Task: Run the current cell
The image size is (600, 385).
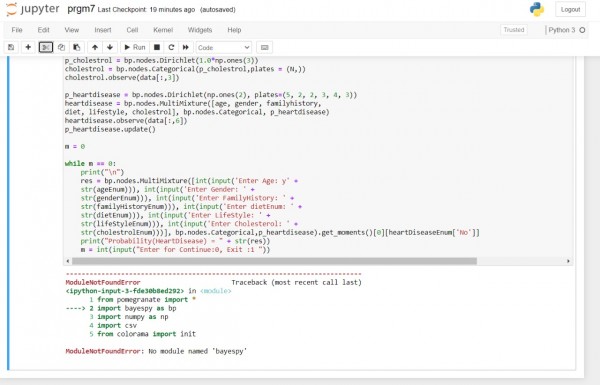Action: pyautogui.click(x=135, y=47)
